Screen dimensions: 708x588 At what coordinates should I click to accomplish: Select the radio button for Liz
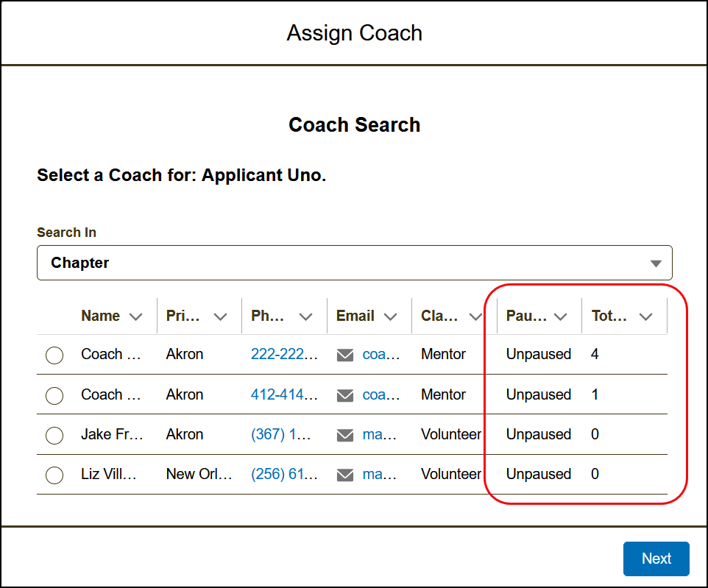coord(54,475)
